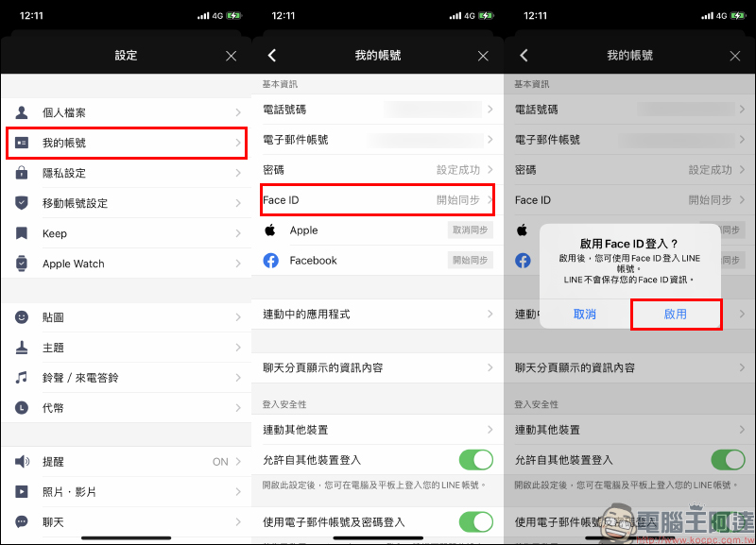
Task: Open Apple Watch via its chevron
Action: 238,264
